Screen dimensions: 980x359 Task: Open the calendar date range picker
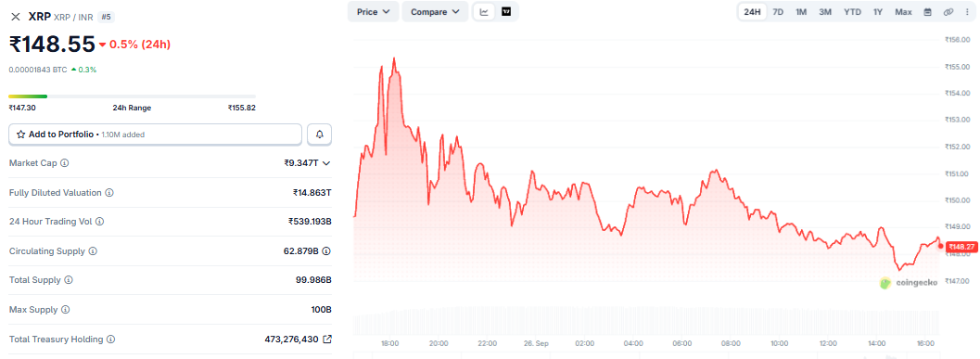coord(927,12)
